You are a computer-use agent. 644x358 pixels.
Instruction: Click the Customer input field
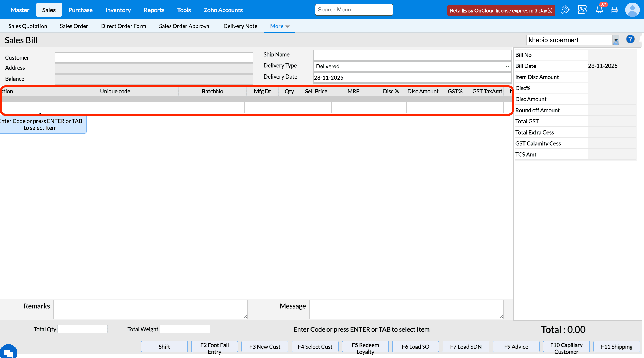[x=154, y=57]
